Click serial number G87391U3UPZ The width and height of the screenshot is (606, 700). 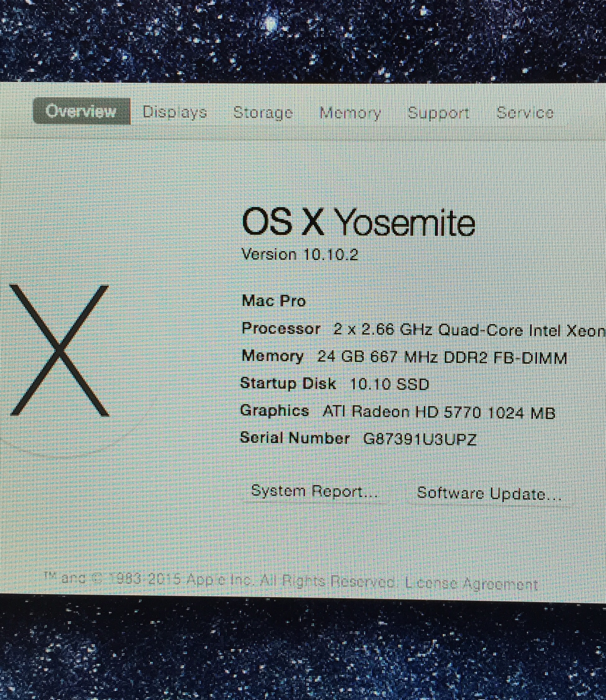tap(420, 440)
